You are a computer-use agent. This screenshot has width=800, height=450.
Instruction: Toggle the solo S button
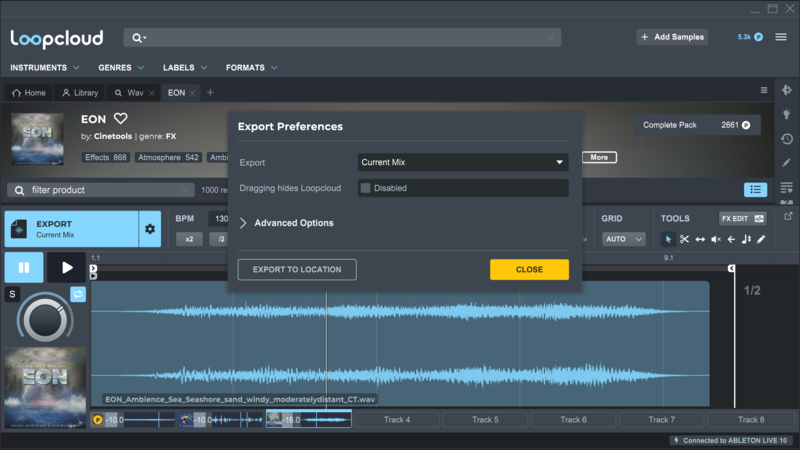(13, 294)
